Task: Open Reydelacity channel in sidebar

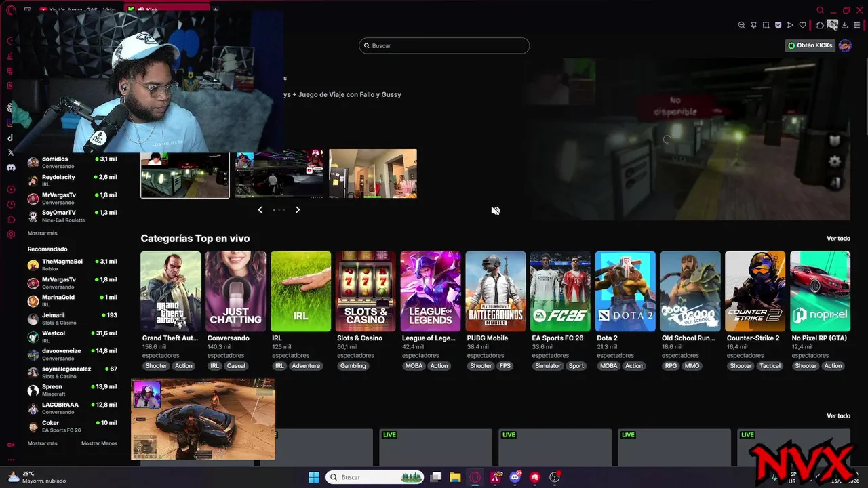Action: point(72,180)
